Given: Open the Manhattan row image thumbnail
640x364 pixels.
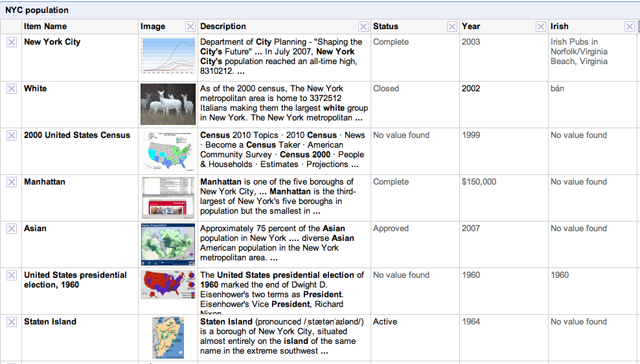Looking at the screenshot, I should 168,198.
